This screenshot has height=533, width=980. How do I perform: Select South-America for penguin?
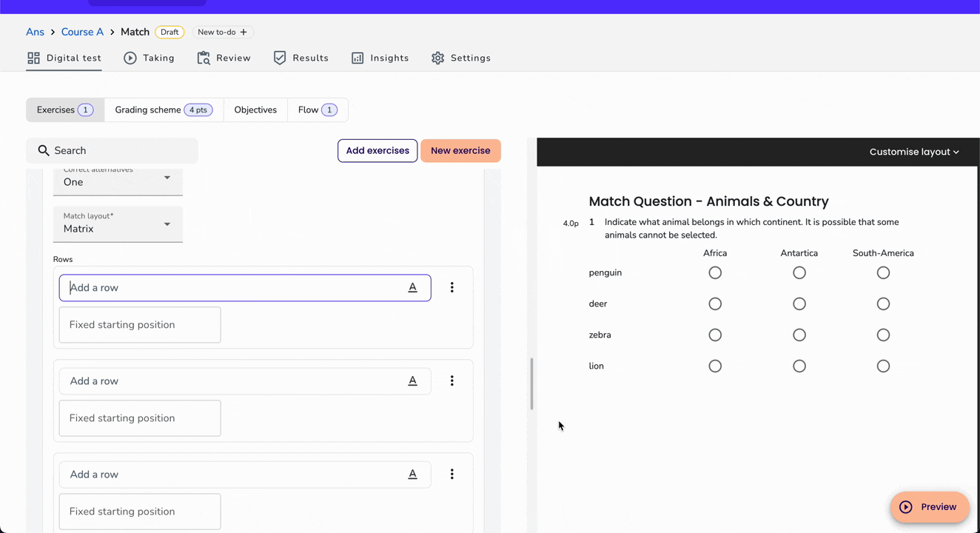click(x=883, y=272)
